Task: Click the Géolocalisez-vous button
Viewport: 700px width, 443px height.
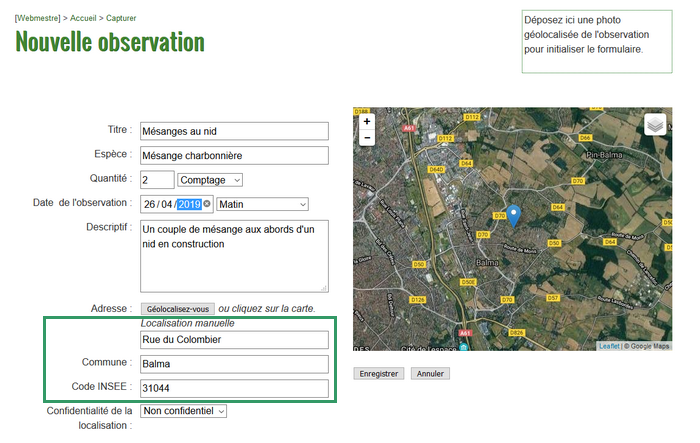Action: (177, 309)
